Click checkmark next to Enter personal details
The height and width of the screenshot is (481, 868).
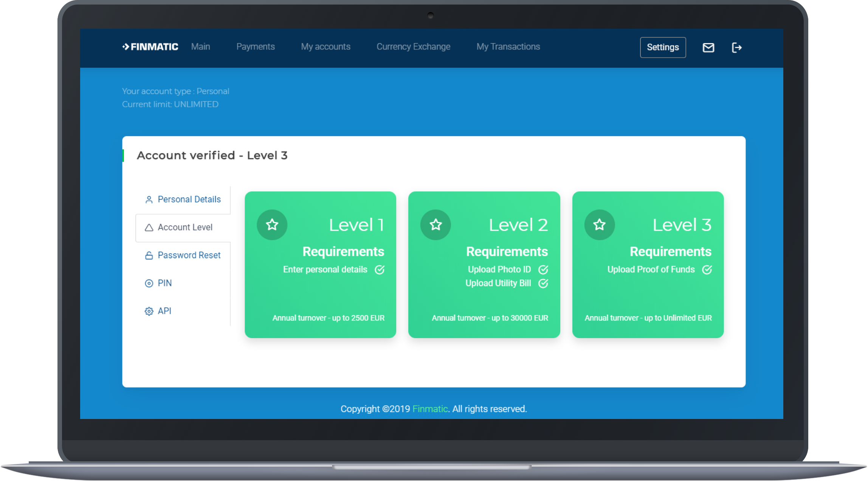coord(380,270)
